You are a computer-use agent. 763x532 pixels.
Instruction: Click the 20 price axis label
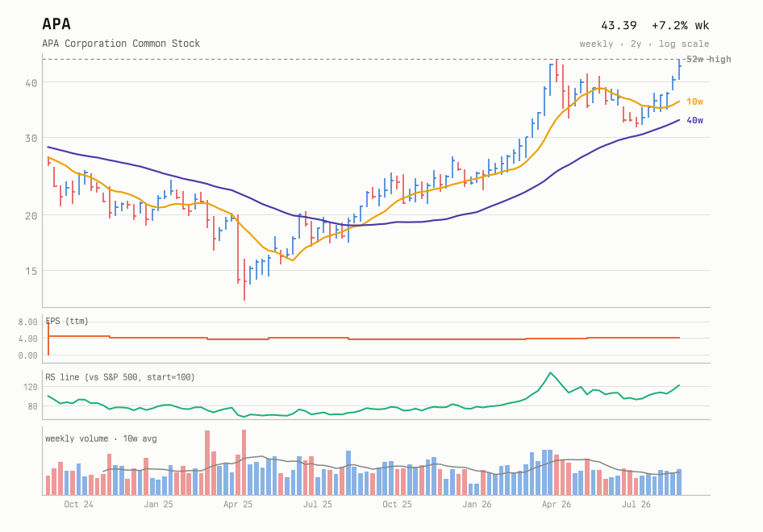pos(31,215)
